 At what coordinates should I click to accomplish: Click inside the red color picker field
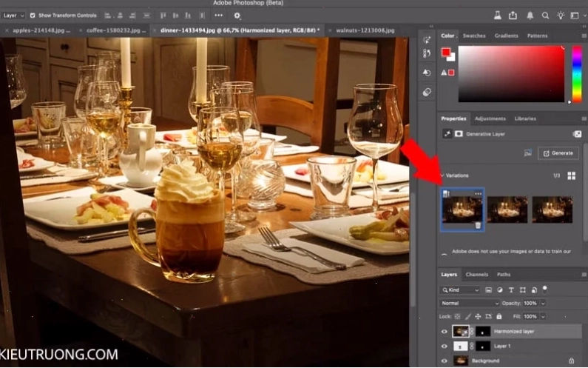511,73
